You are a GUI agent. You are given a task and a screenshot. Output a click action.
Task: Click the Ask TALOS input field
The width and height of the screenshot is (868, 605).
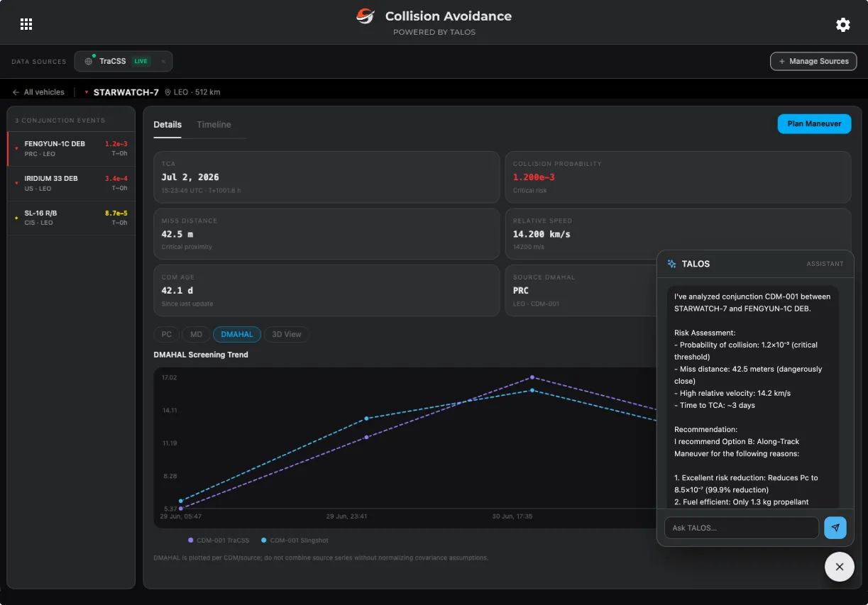(x=742, y=528)
